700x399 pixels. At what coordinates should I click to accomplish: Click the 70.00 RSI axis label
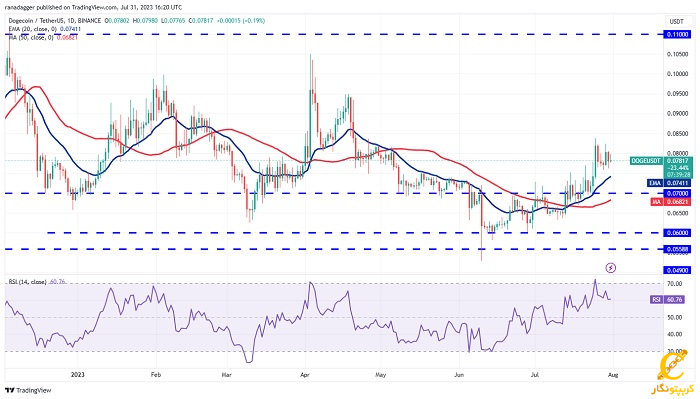(674, 284)
